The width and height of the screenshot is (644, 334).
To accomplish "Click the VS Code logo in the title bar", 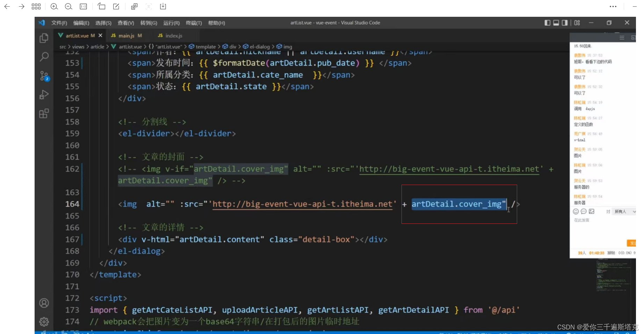I will point(42,23).
